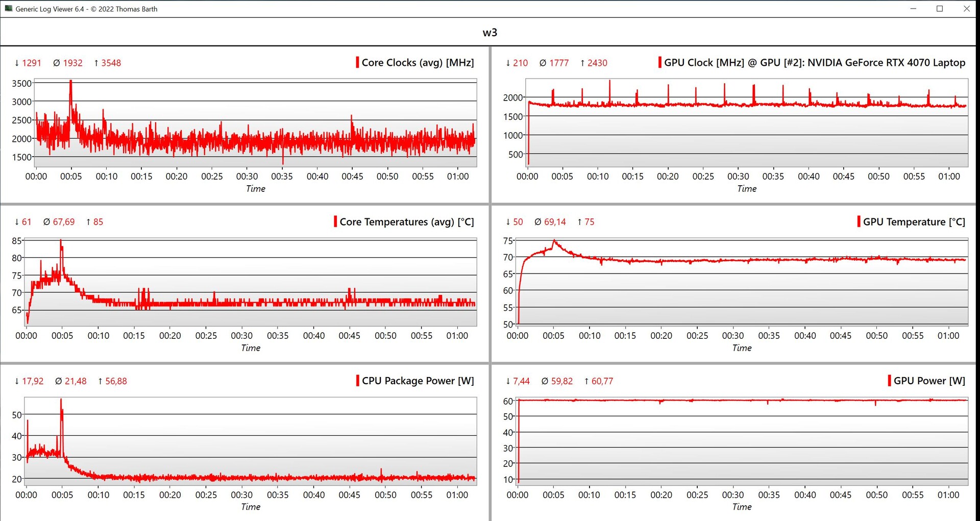The width and height of the screenshot is (980, 521).
Task: Minimize the Generic Log Viewer window
Action: (913, 9)
